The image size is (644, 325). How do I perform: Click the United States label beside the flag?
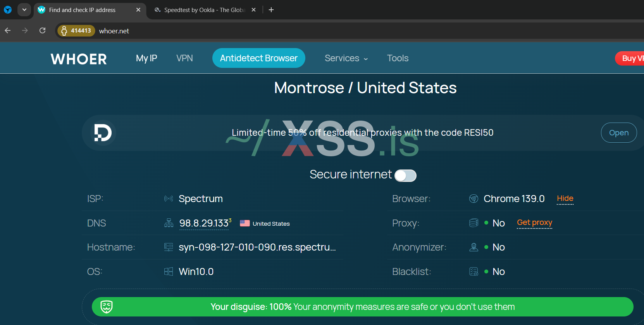pyautogui.click(x=271, y=224)
